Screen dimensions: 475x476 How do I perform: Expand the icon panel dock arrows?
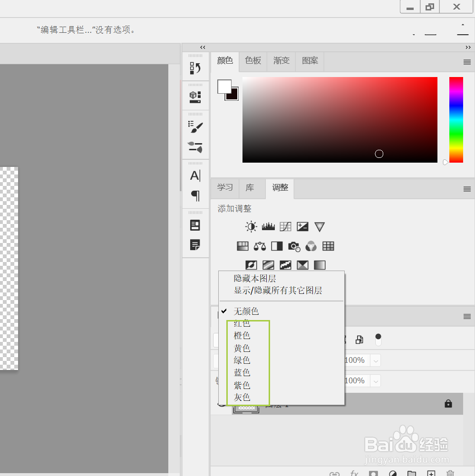203,48
